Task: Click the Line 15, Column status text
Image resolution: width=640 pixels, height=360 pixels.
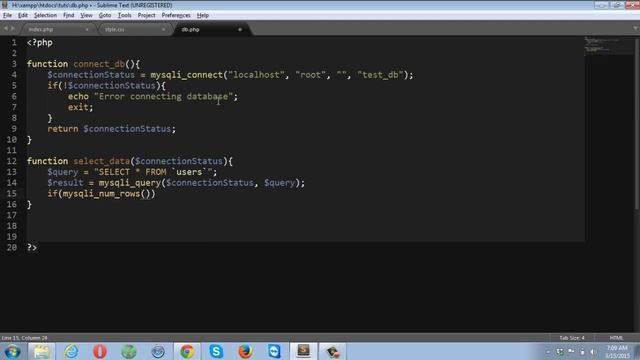Action: point(24,338)
